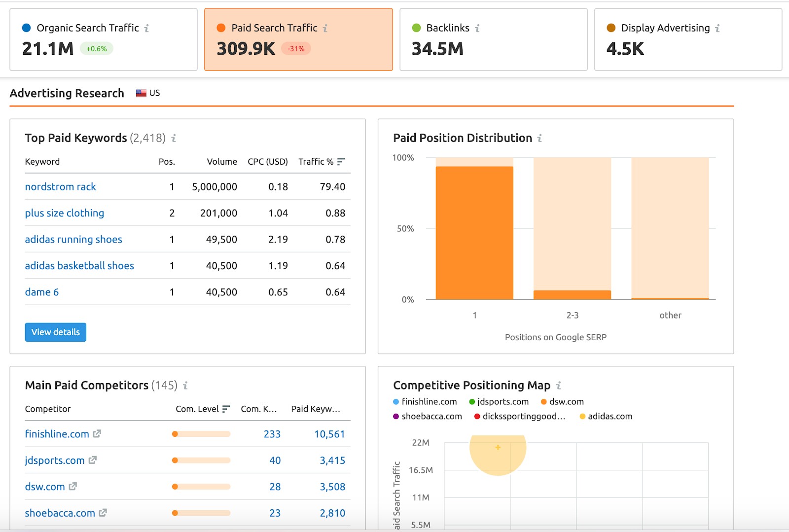Open US country database selector
The image size is (789, 532).
148,93
